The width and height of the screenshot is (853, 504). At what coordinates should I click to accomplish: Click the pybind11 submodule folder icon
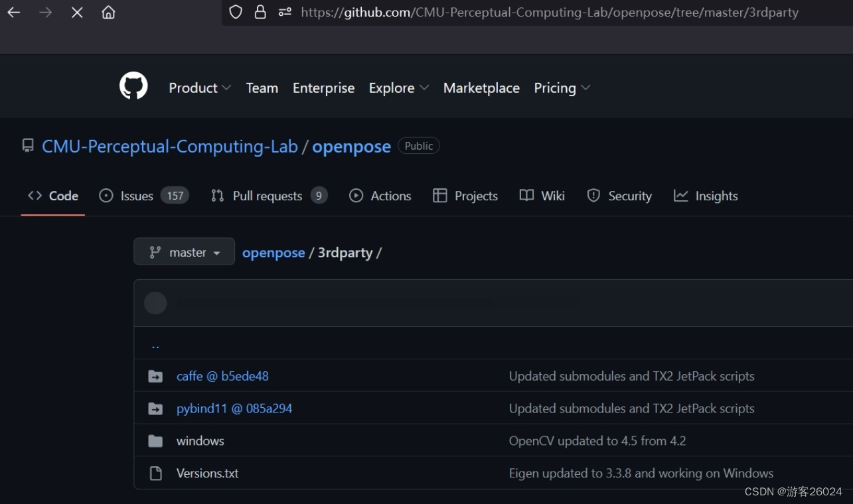click(x=155, y=409)
